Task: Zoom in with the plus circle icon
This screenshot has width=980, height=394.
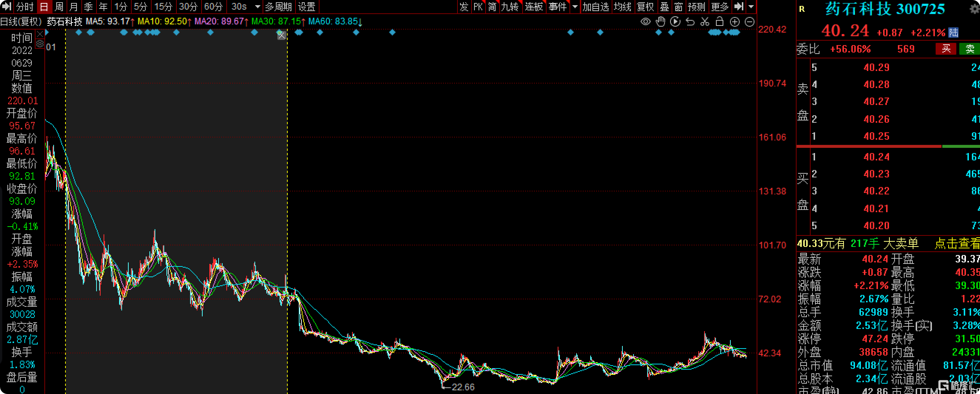Action: point(734,22)
